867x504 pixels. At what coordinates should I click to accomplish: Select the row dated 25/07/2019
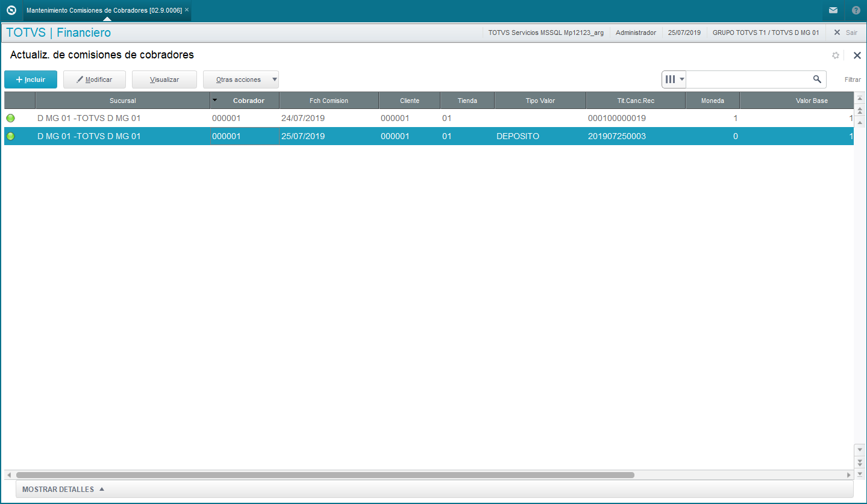coord(429,136)
